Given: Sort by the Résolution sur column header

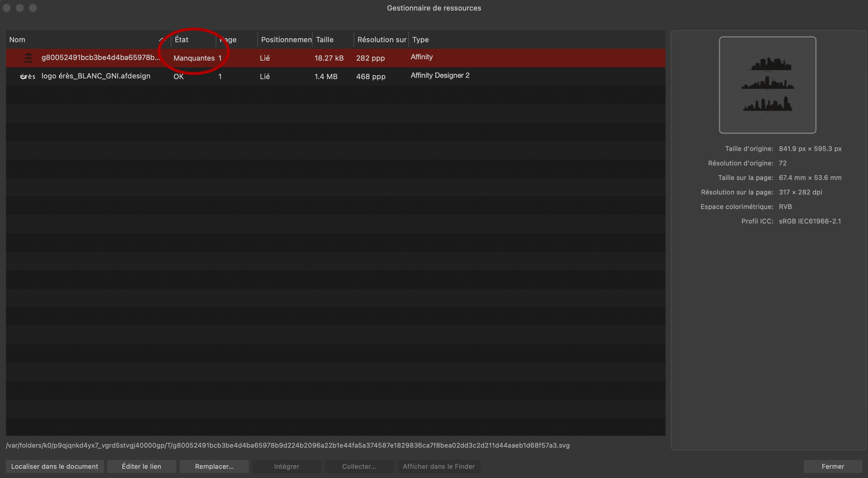Looking at the screenshot, I should [382, 40].
